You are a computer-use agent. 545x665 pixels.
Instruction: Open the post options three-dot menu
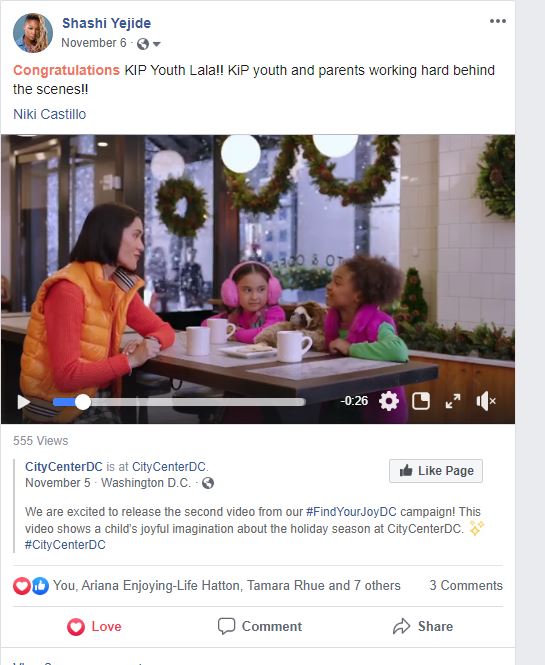(497, 21)
